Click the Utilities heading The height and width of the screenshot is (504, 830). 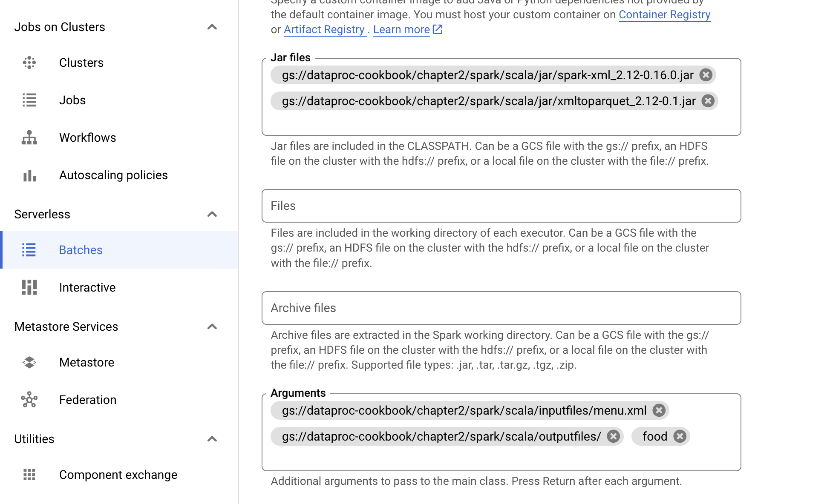34,439
